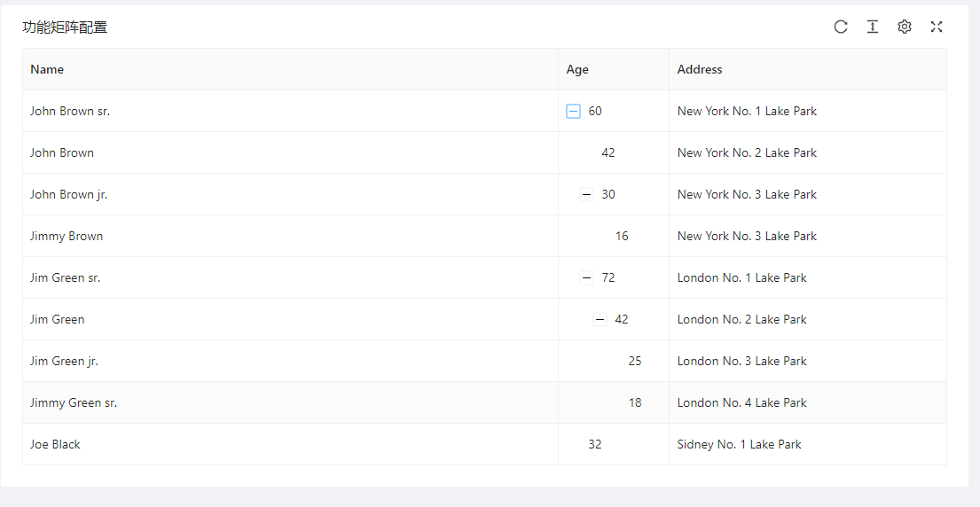Select the Jimmy Brown name cell

(291, 236)
